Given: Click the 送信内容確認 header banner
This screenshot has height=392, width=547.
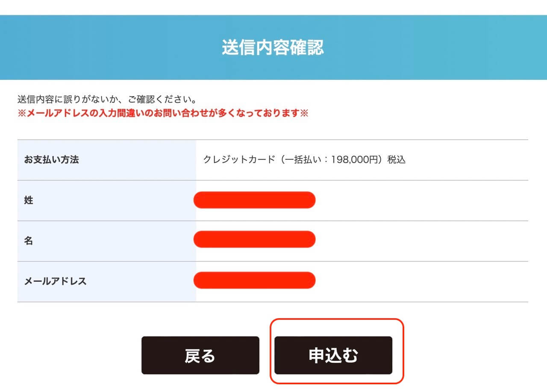Looking at the screenshot, I should click(x=273, y=48).
